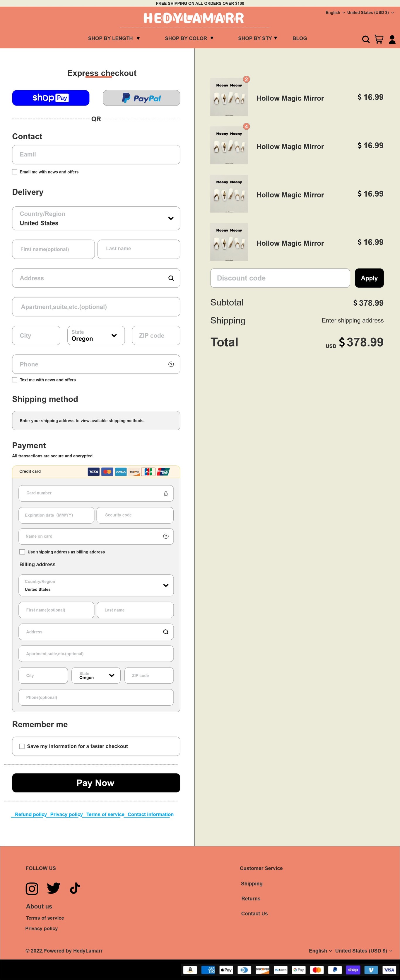The height and width of the screenshot is (980, 400).
Task: Click the Shop Pay icon in footer bar
Action: pos(353,970)
